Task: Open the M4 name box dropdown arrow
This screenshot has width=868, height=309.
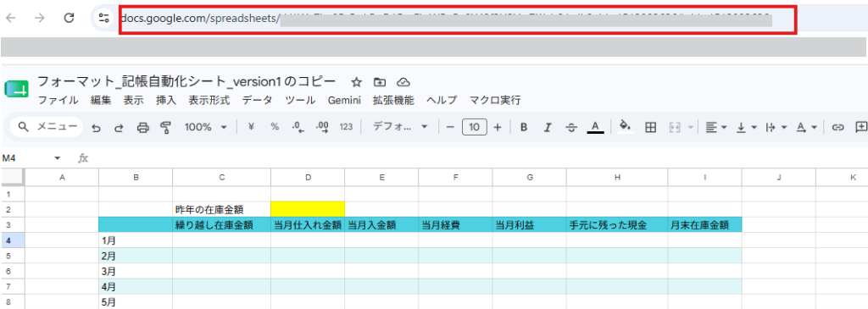Action: pos(57,158)
